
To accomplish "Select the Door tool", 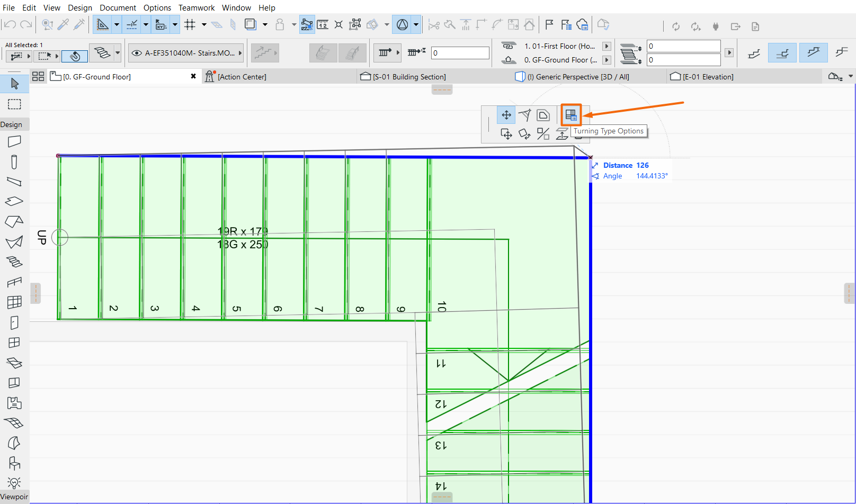I will [14, 322].
